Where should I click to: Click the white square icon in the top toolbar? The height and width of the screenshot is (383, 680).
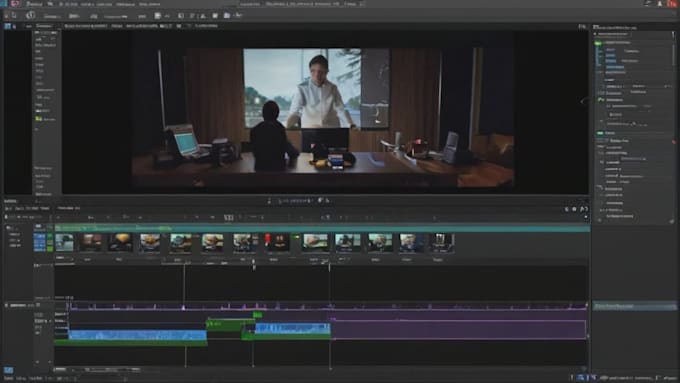(x=215, y=16)
